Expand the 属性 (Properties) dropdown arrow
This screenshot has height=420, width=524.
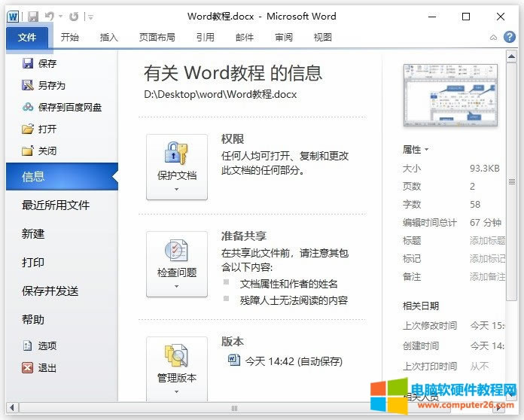[426, 150]
